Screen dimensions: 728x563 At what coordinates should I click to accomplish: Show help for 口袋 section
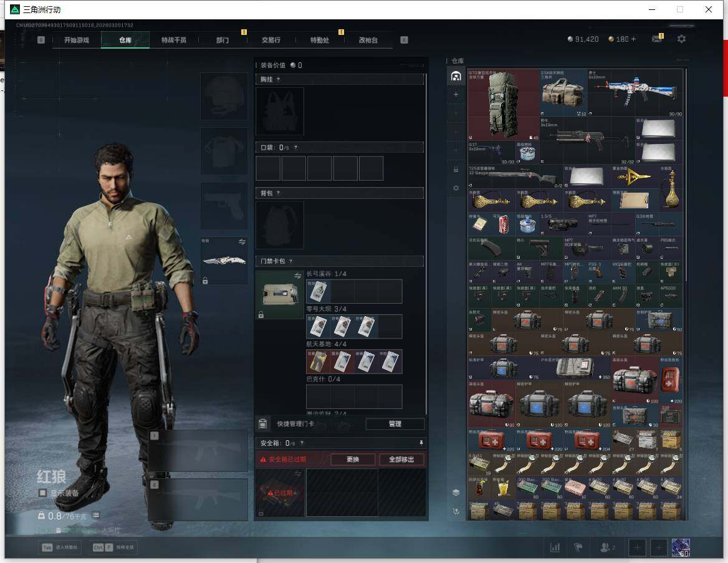(295, 148)
